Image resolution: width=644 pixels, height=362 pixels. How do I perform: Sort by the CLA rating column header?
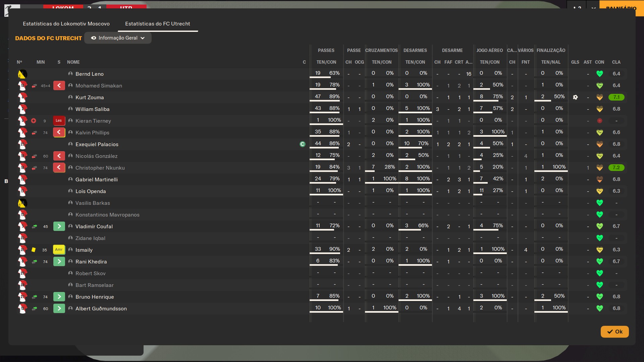pyautogui.click(x=616, y=62)
